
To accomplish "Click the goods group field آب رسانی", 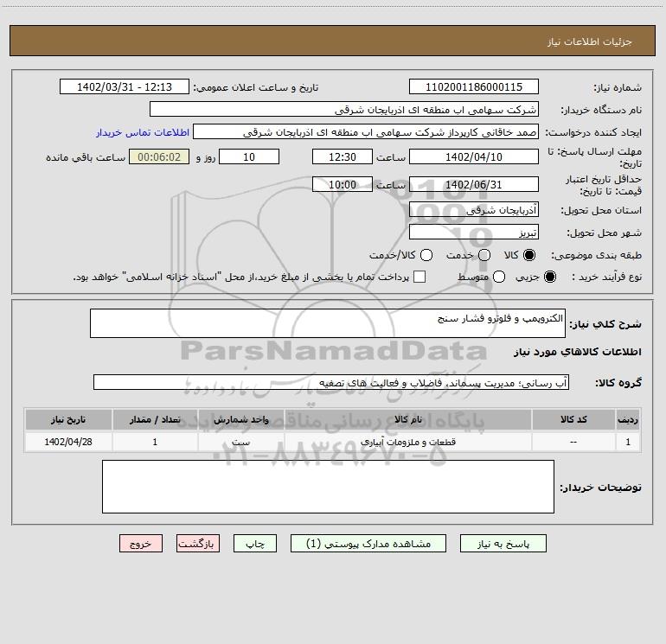I will coord(331,382).
